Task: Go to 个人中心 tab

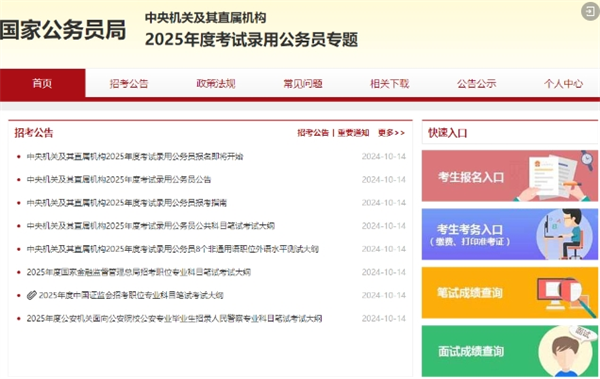Action: coord(563,83)
